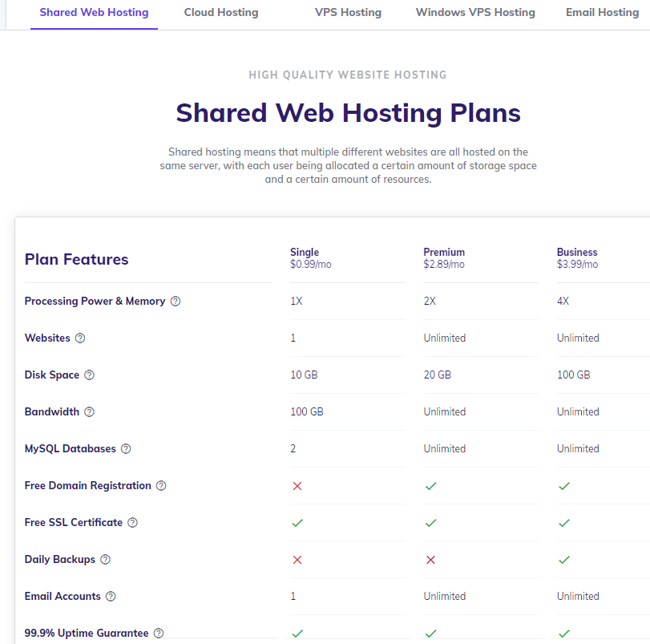Click Business plan Unlimited bandwidth value
Screen dimensions: 650x644
pos(578,411)
